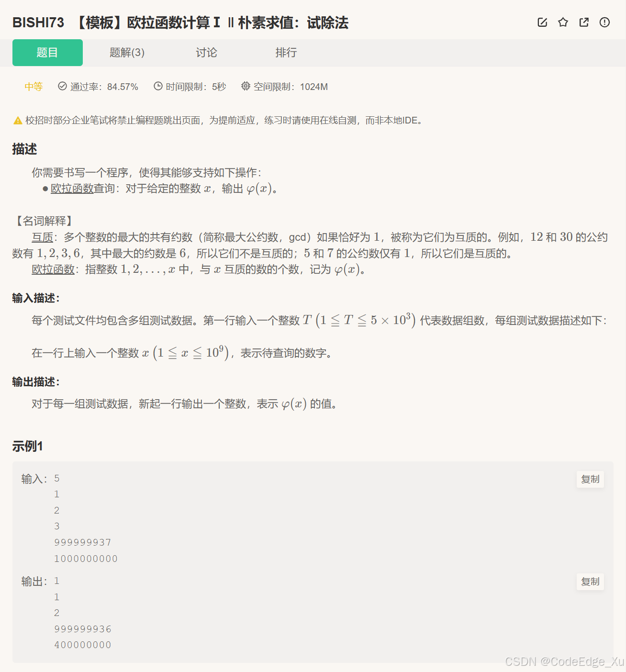Image resolution: width=626 pixels, height=672 pixels.
Task: Click the problem title BISHI73
Action: [x=38, y=22]
